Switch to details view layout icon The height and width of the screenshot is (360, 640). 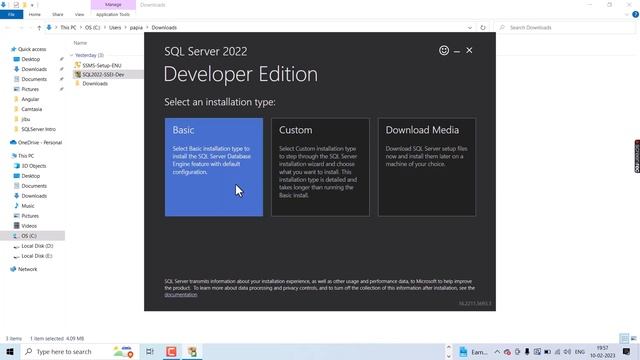click(x=624, y=338)
